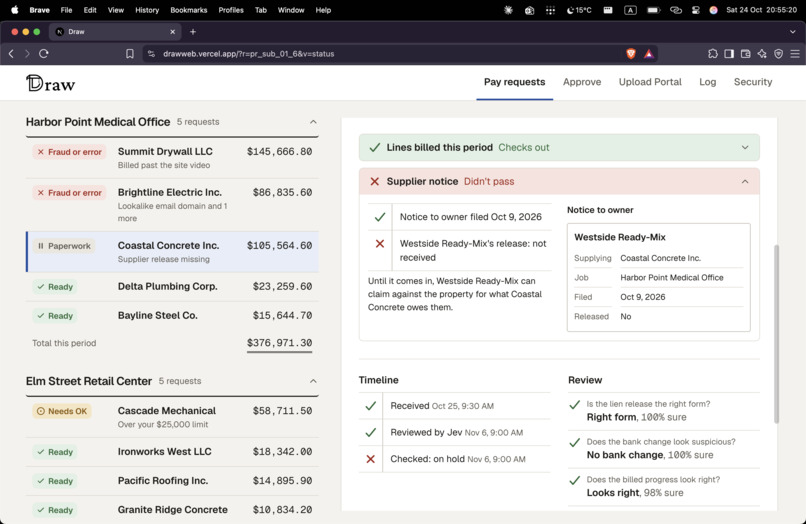Click the Checked: on hold timeline entry

tap(454, 459)
